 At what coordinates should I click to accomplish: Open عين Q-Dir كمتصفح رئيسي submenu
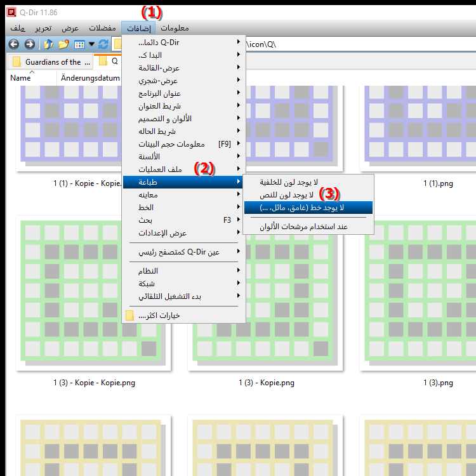(x=182, y=252)
